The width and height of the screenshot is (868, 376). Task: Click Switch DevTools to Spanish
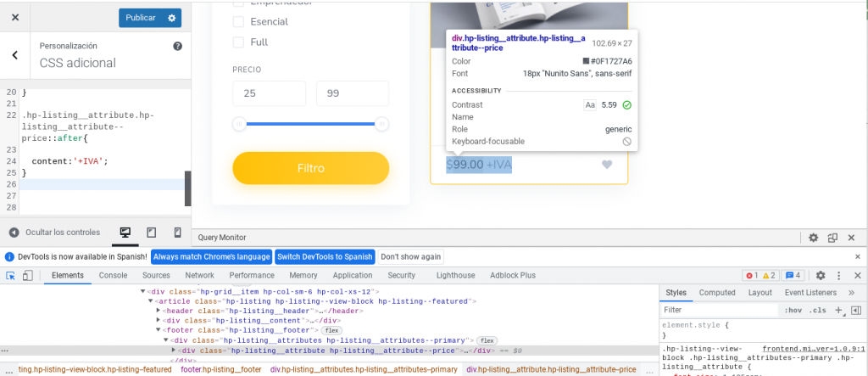click(325, 257)
